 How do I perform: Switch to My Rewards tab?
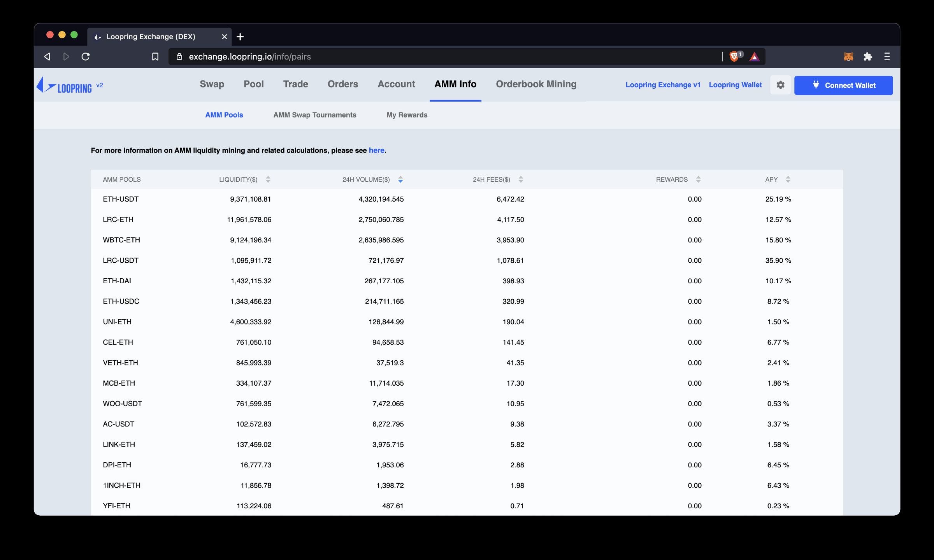tap(407, 115)
